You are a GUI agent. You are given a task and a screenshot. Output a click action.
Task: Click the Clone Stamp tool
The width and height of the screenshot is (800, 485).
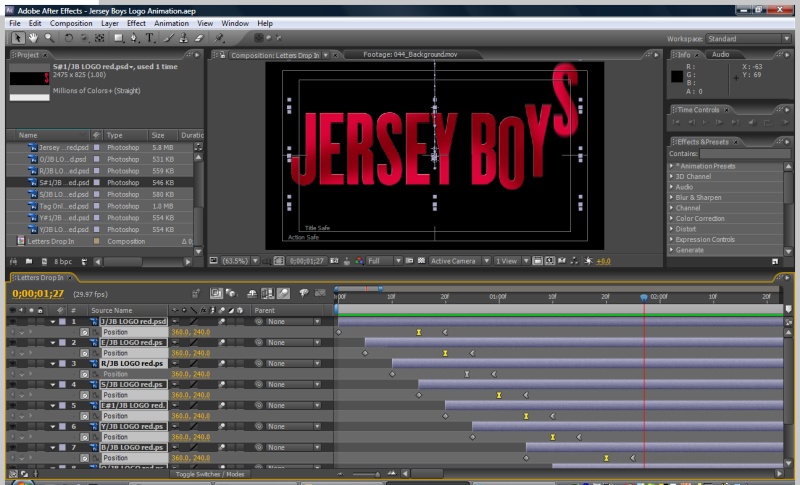[184, 38]
